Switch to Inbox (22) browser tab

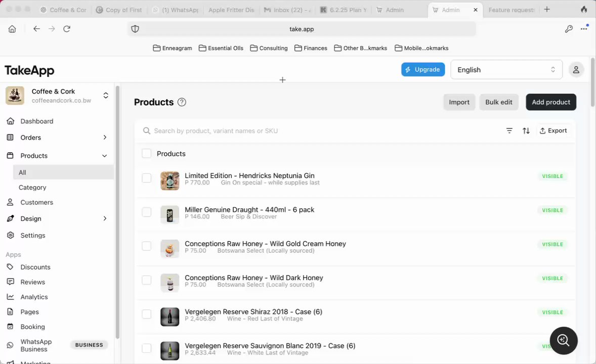click(x=288, y=10)
